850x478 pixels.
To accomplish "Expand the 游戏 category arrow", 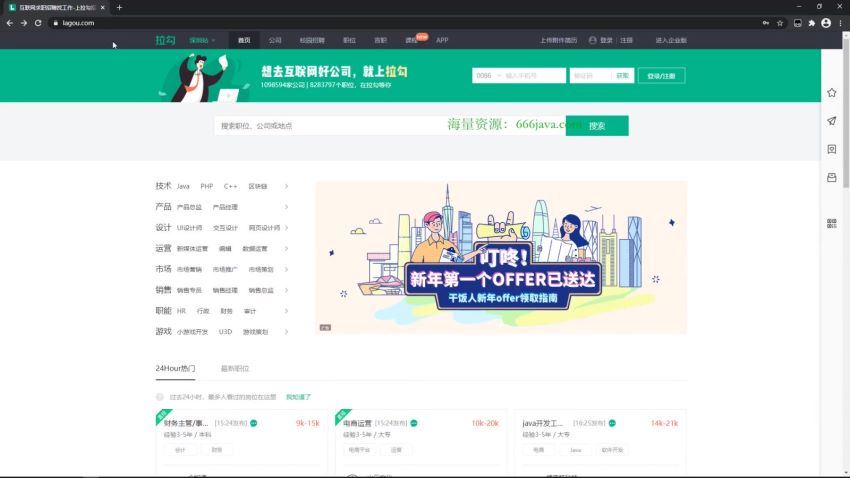I will click(286, 332).
